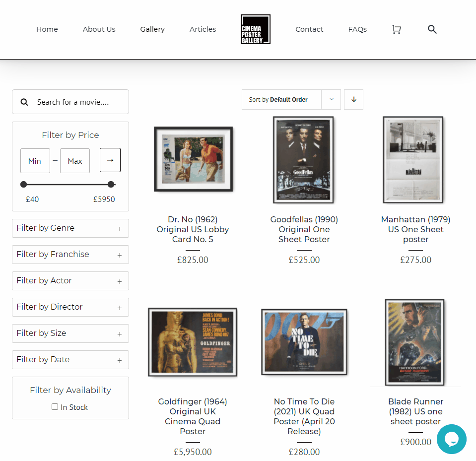Click the Blade Runner poster thumbnail
The image size is (476, 461).
[x=414, y=342]
